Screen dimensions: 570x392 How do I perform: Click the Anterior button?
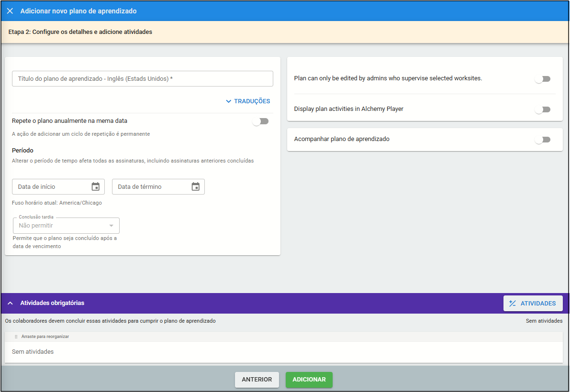tap(257, 380)
